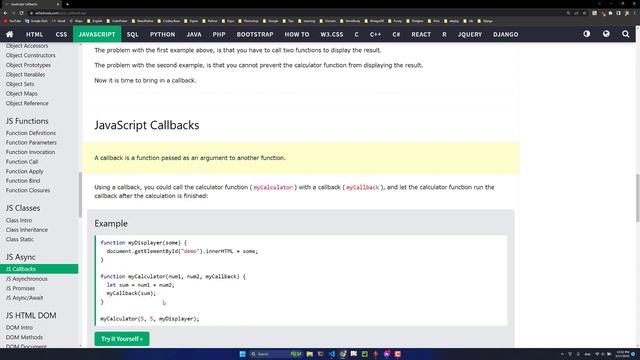Open REACT tutorial tab
The height and width of the screenshot is (360, 640).
point(421,34)
